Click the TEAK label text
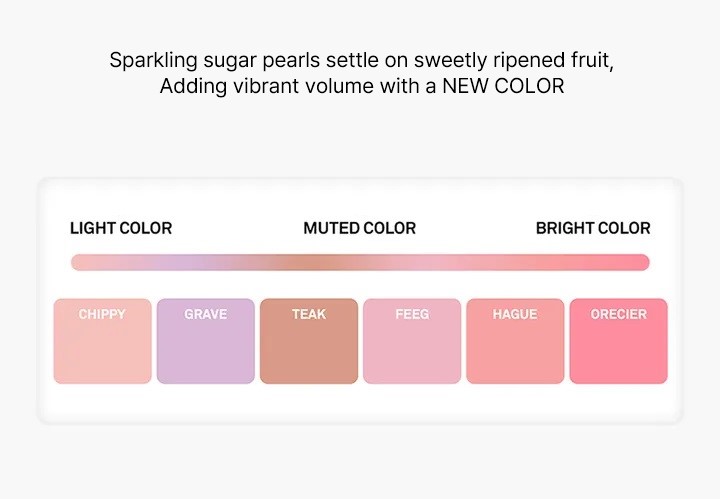The height and width of the screenshot is (499, 720). coord(309,314)
